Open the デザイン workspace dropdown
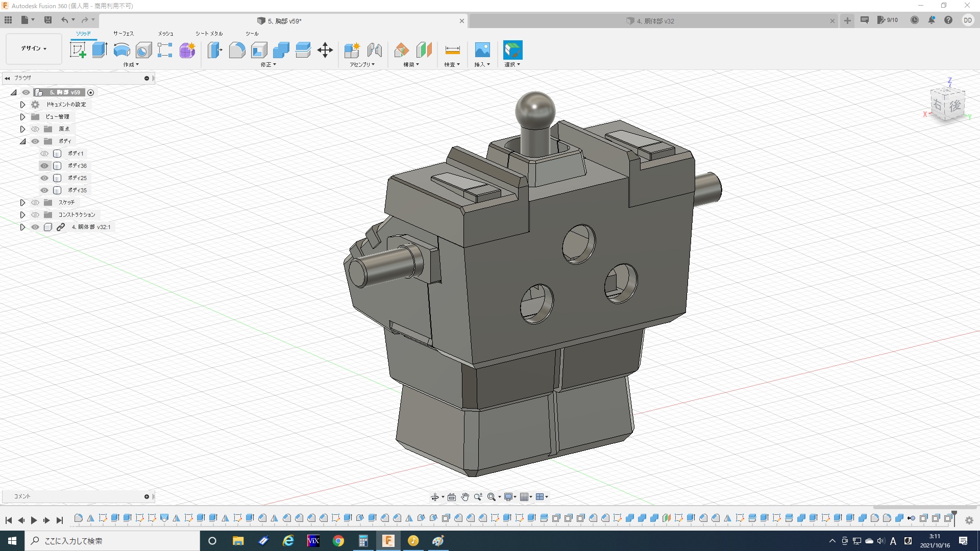The width and height of the screenshot is (980, 551). pos(34,48)
